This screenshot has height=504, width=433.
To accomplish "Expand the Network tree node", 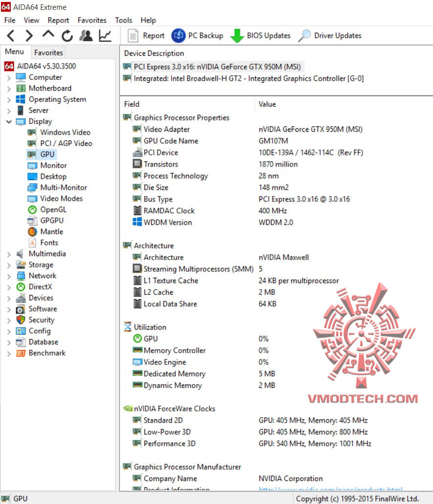I will [9, 276].
